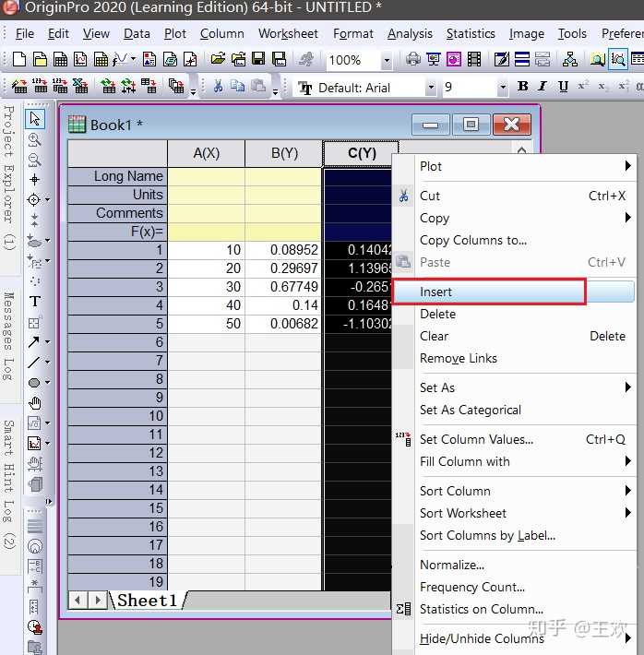Expand the Plot submenu
Viewport: 644px width, 655px height.
pyautogui.click(x=514, y=166)
